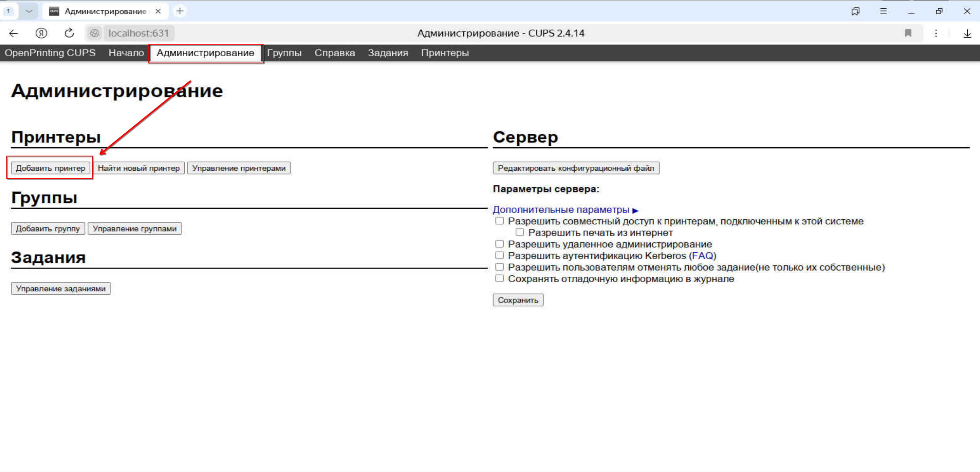Check Разрешить удаленное администрирование
Image resolution: width=980 pixels, height=472 pixels.
click(x=499, y=244)
